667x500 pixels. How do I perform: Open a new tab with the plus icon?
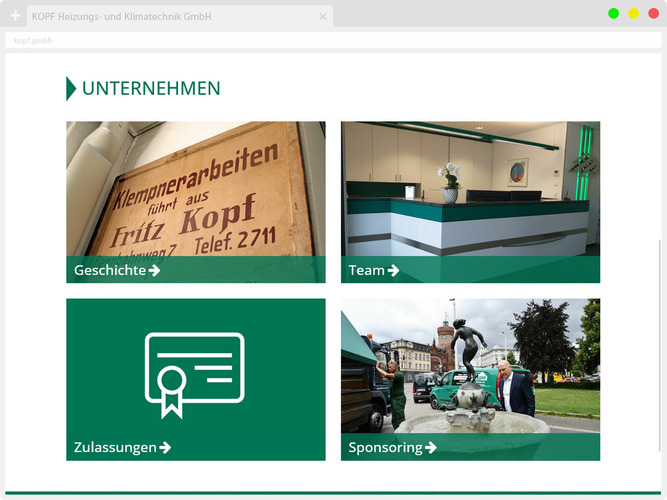(x=15, y=17)
